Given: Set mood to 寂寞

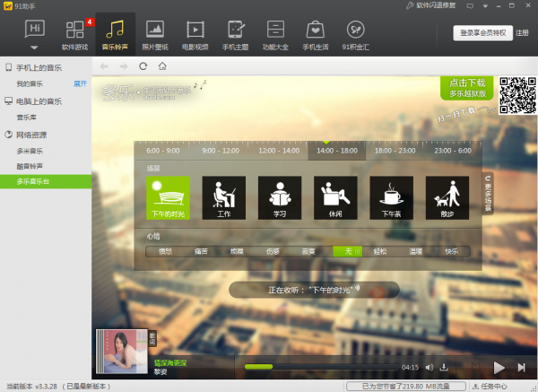Looking at the screenshot, I should pos(308,251).
